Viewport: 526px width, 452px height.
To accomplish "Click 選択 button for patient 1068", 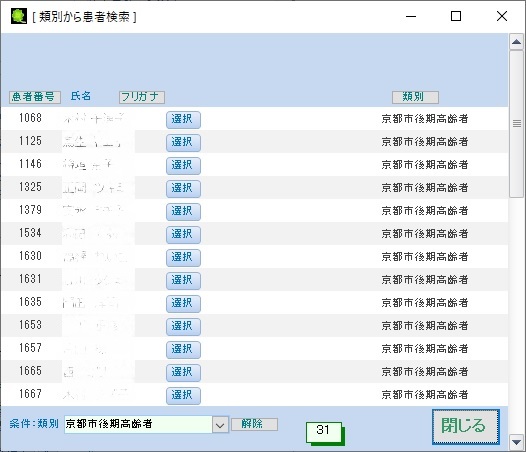I will pyautogui.click(x=183, y=120).
